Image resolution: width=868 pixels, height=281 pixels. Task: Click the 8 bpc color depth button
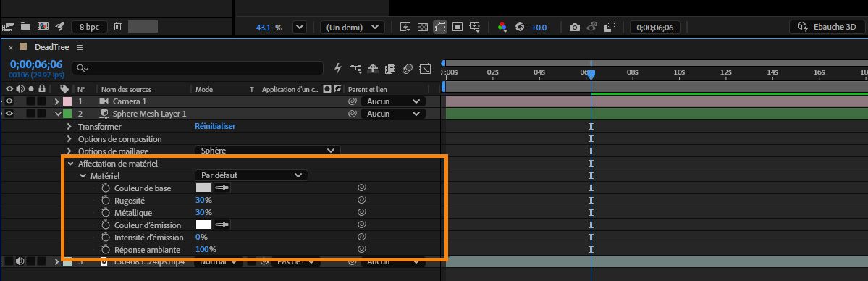coord(89,27)
